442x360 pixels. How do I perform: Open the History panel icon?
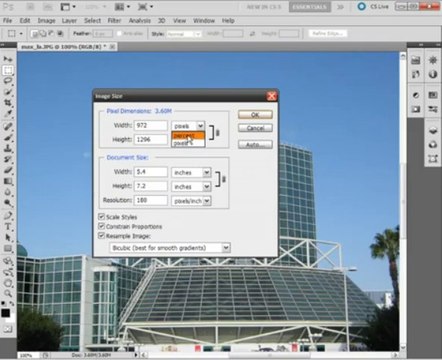(x=416, y=74)
